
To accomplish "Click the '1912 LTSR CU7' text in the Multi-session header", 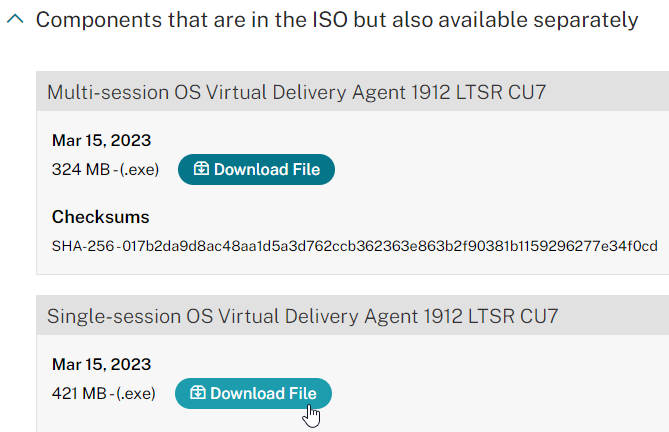I will [x=479, y=92].
